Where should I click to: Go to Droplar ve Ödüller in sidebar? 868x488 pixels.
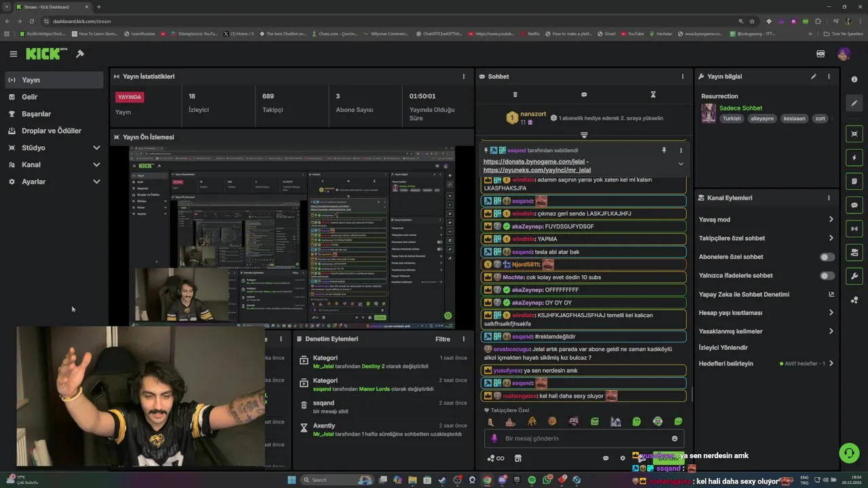[x=54, y=131]
